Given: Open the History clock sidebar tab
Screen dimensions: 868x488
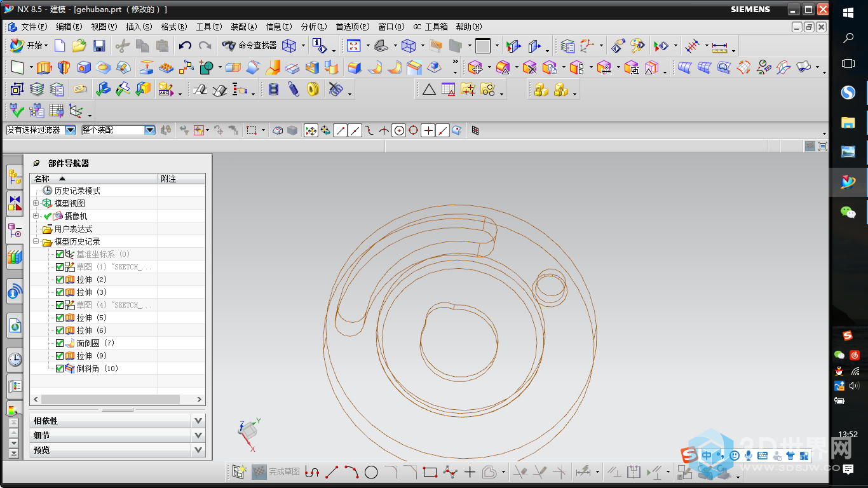Looking at the screenshot, I should pos(15,360).
